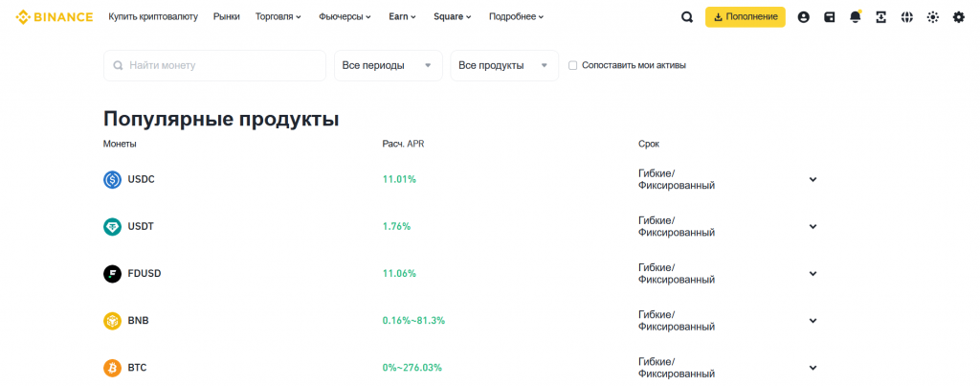
Task: Enable 'Сопоставить мои активы' checkbox
Action: 572,66
